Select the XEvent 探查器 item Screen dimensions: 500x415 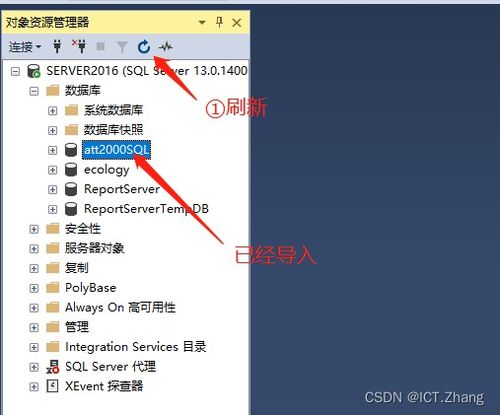104,386
